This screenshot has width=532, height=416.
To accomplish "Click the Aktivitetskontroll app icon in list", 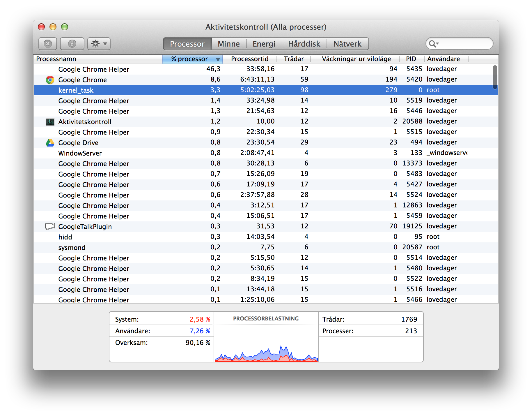I will coord(50,122).
